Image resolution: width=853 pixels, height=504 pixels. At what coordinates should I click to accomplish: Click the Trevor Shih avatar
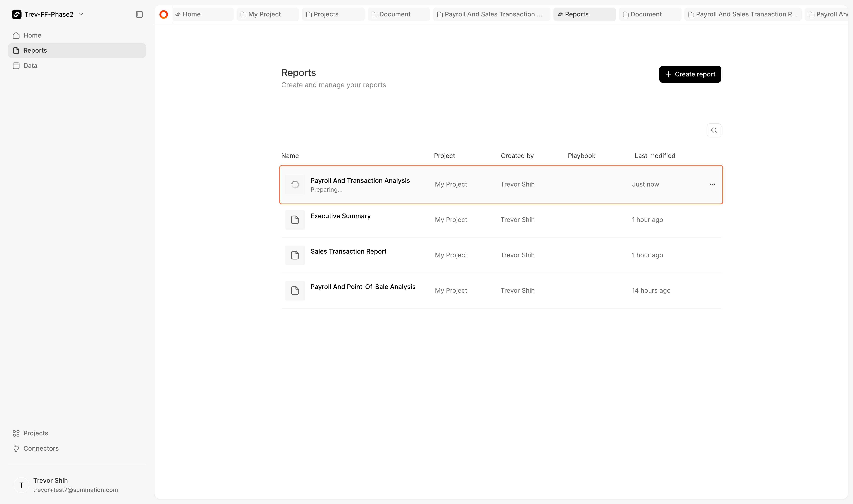21,485
